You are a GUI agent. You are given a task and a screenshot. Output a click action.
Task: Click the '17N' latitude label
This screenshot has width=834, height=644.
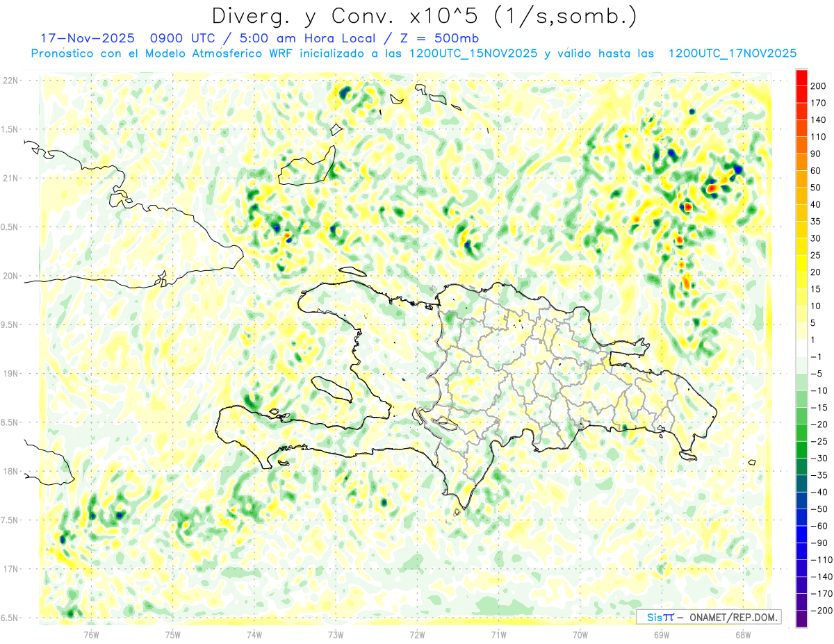click(10, 569)
